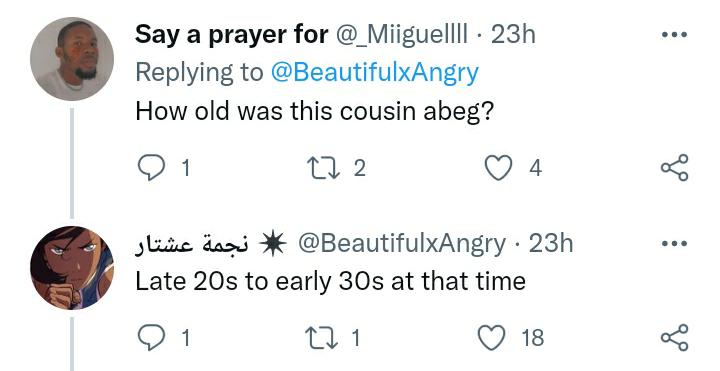The height and width of the screenshot is (371, 720).
Task: Like the 'Late 20s to early 30s' tweet
Action: pos(491,338)
